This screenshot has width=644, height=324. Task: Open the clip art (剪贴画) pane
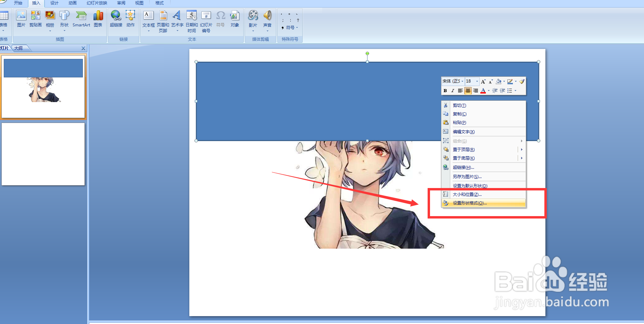[x=36, y=19]
